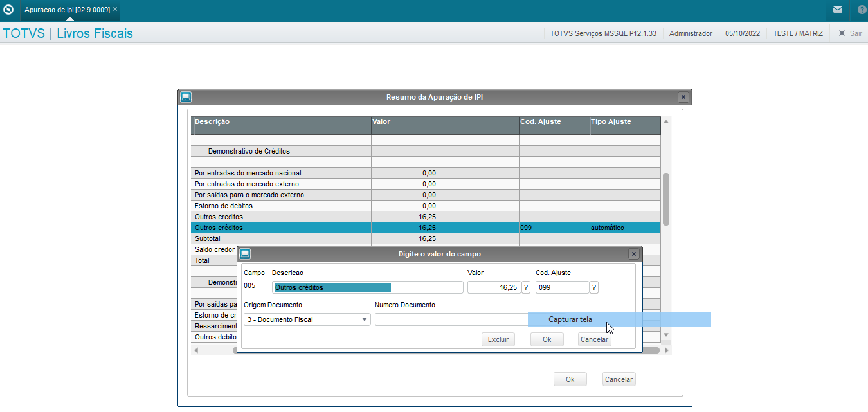
Task: Click the Valor column header in the grid
Action: [445, 125]
